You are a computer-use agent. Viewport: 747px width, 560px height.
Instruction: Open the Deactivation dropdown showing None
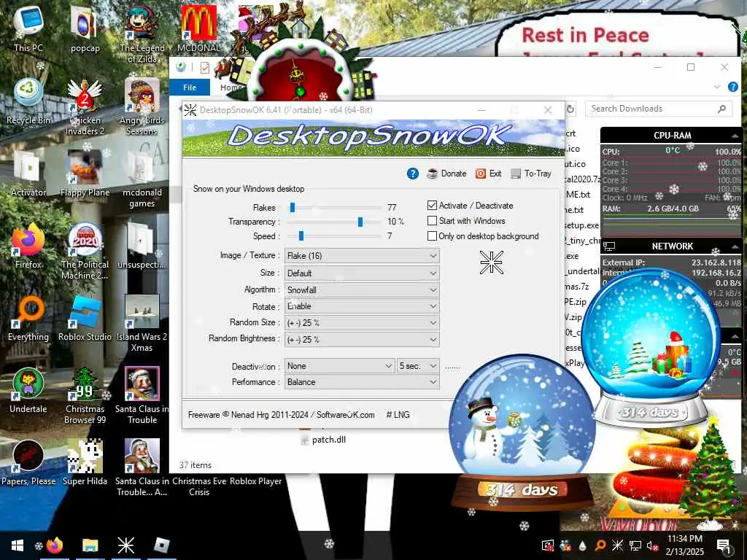pyautogui.click(x=340, y=366)
